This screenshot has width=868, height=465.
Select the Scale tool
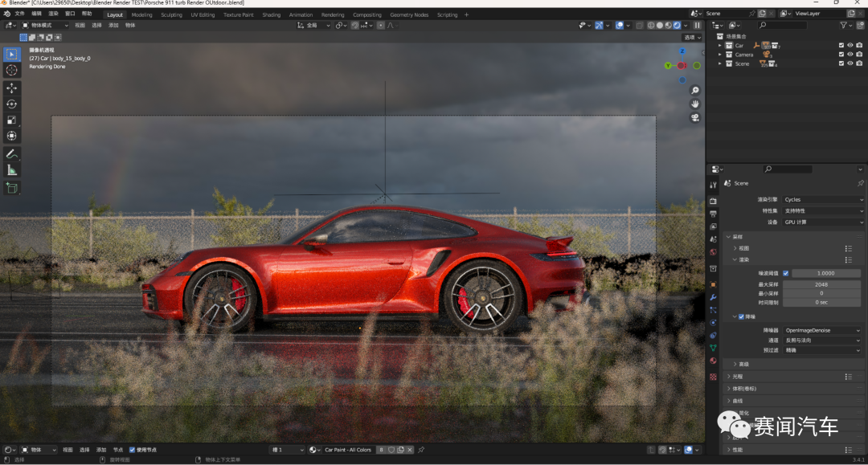coord(11,120)
